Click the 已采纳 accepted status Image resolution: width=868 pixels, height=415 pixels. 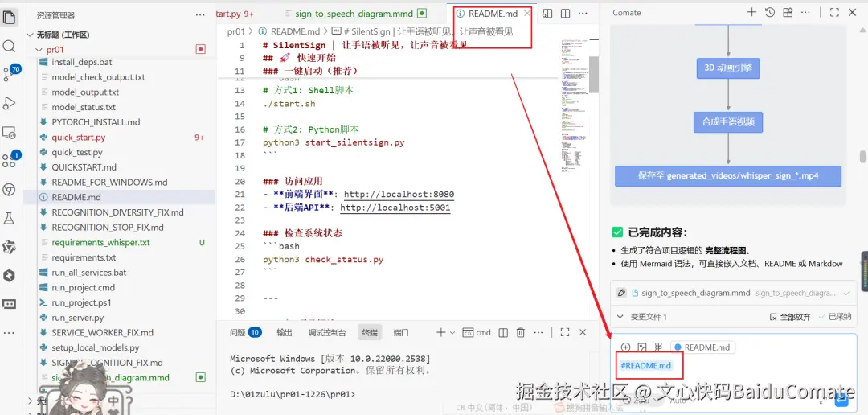835,316
